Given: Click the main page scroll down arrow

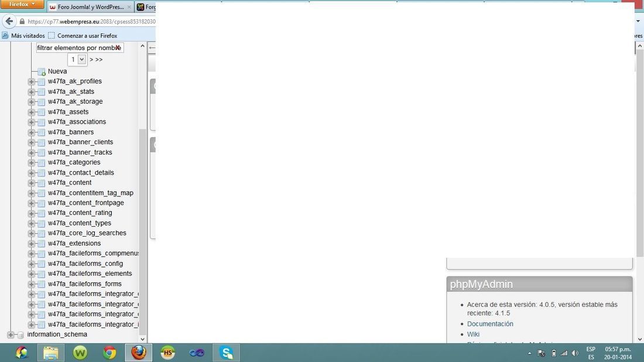Looking at the screenshot, I should pos(639,339).
